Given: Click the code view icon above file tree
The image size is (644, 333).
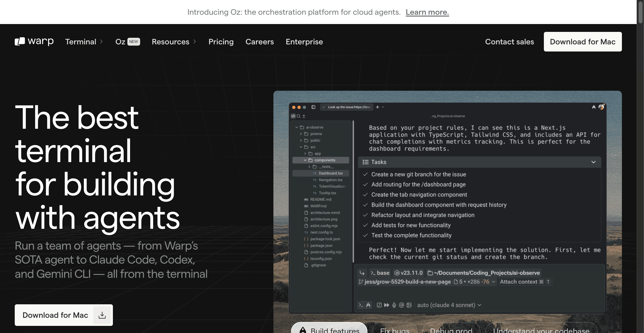Looking at the screenshot, I should coord(293,116).
